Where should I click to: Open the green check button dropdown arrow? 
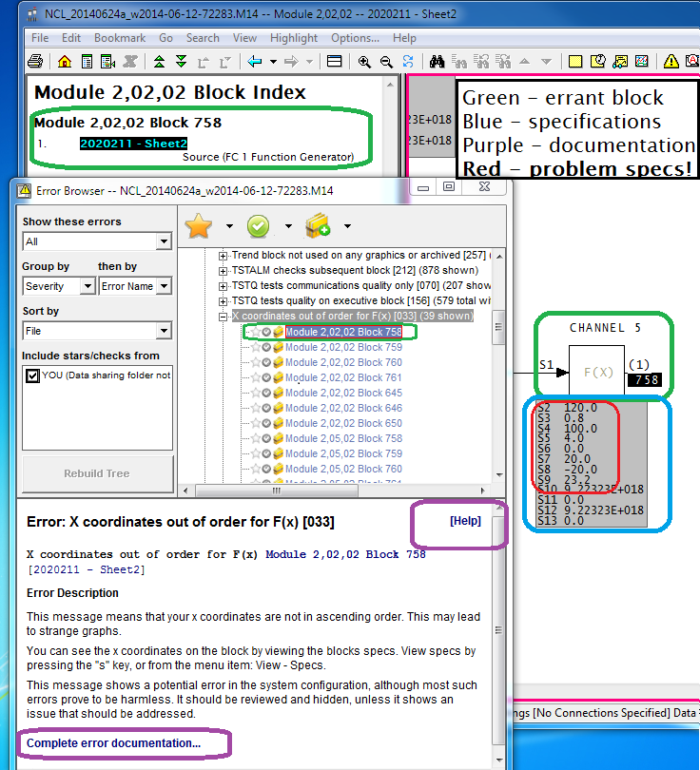[288, 226]
